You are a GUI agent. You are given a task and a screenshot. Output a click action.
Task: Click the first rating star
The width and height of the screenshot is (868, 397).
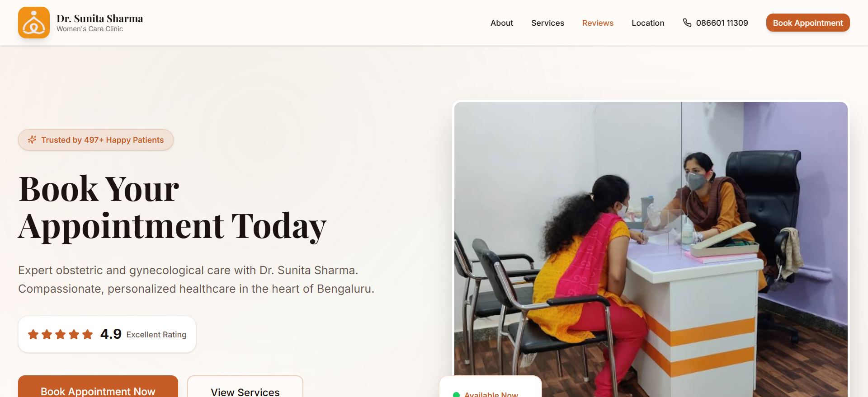click(33, 334)
